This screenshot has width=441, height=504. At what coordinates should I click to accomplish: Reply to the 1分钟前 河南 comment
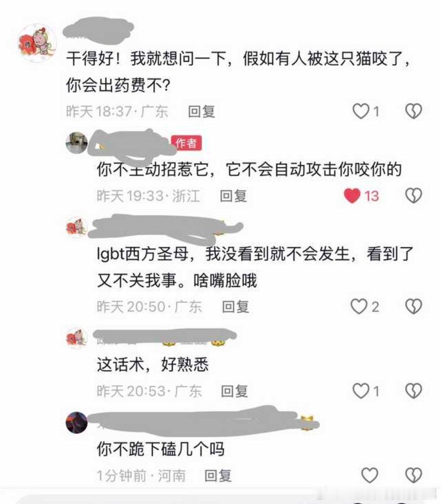pos(218,475)
